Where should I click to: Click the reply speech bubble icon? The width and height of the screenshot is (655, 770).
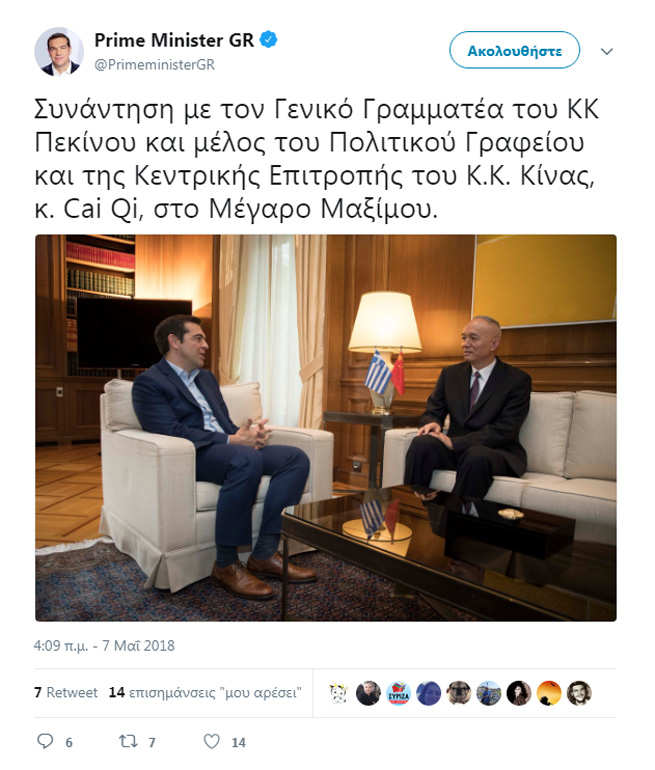point(45,741)
